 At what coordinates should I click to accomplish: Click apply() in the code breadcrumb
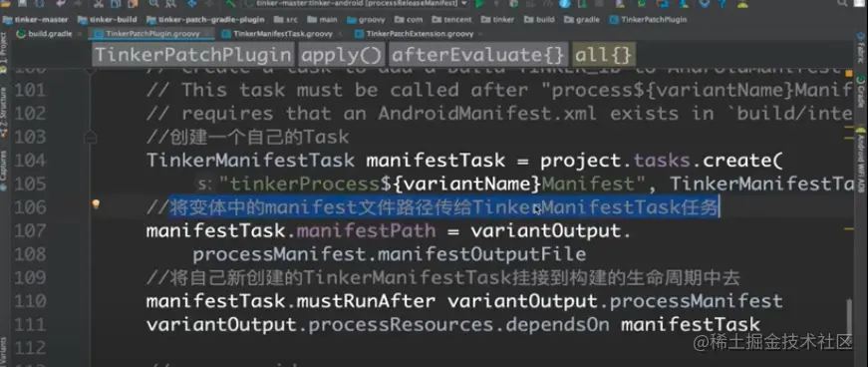(x=342, y=55)
